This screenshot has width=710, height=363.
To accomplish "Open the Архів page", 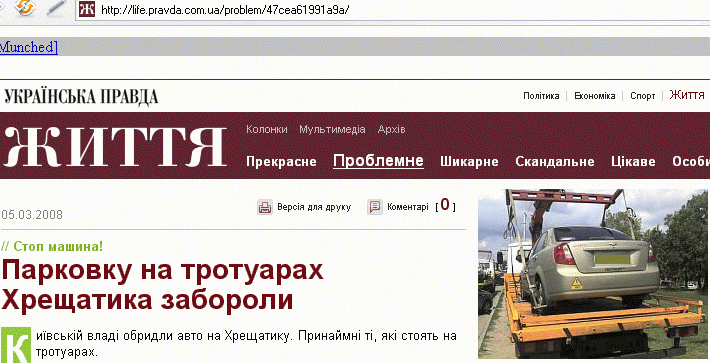I will coord(391,129).
